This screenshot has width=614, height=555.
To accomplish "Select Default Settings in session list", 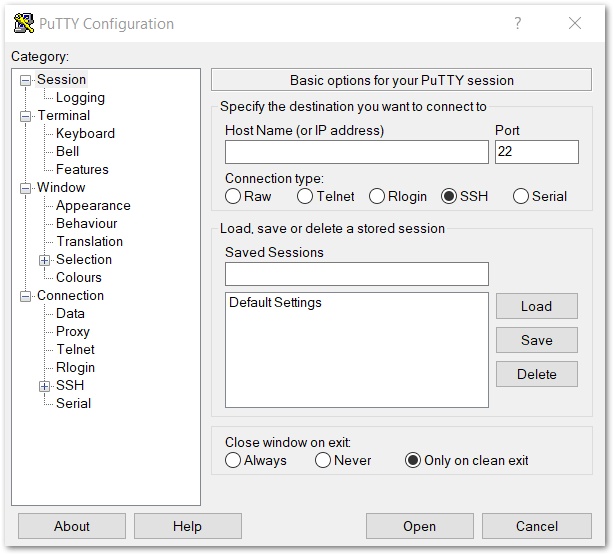I will [275, 303].
